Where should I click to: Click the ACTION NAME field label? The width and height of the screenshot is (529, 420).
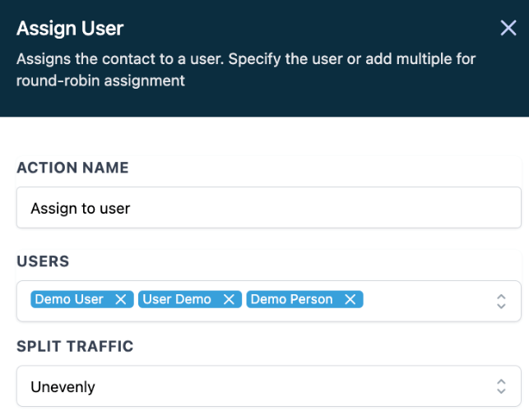coord(72,168)
